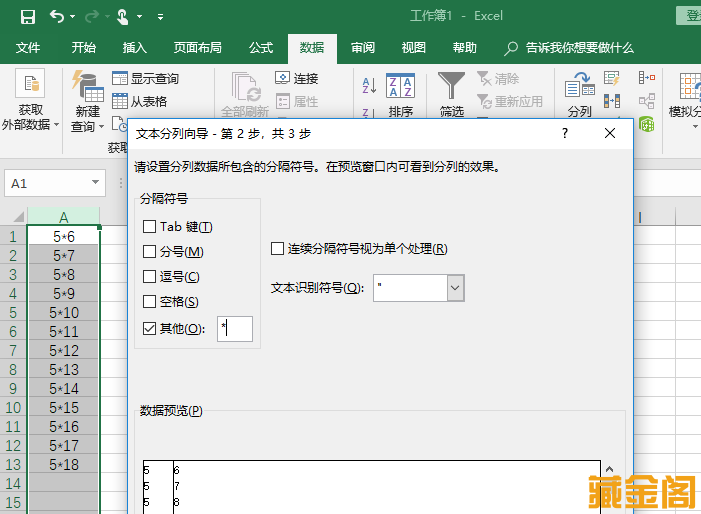This screenshot has height=514, width=701.
Task: Click cell containing 5*6
Action: pos(63,236)
